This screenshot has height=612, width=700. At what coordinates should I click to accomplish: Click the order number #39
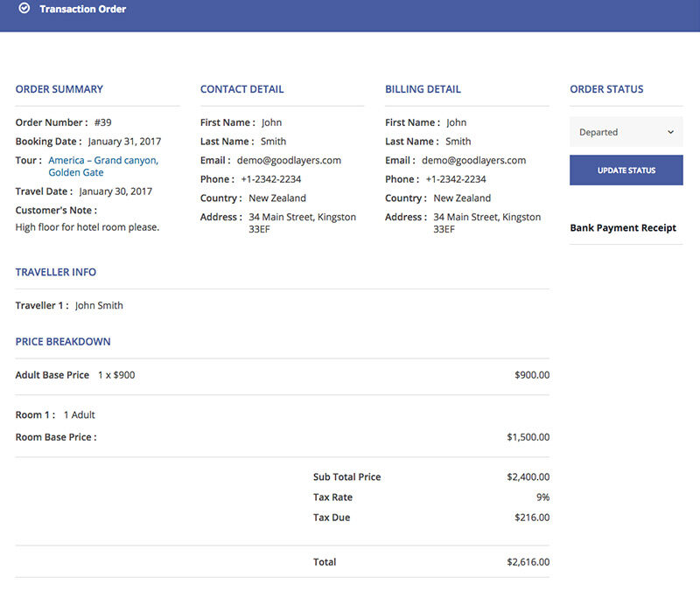(103, 123)
